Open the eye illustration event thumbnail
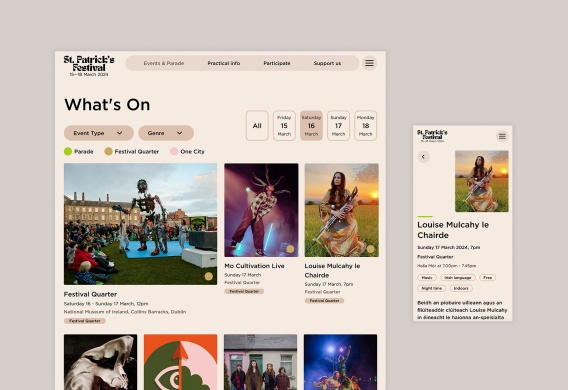This screenshot has height=390, width=568. click(180, 362)
